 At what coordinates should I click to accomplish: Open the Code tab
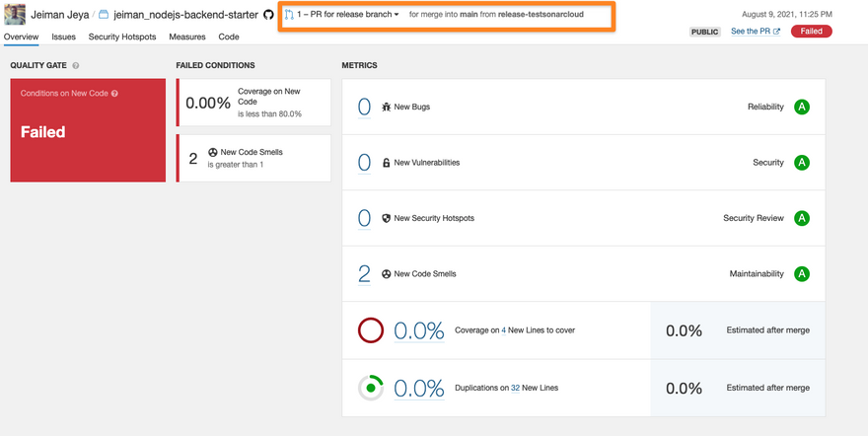(229, 36)
